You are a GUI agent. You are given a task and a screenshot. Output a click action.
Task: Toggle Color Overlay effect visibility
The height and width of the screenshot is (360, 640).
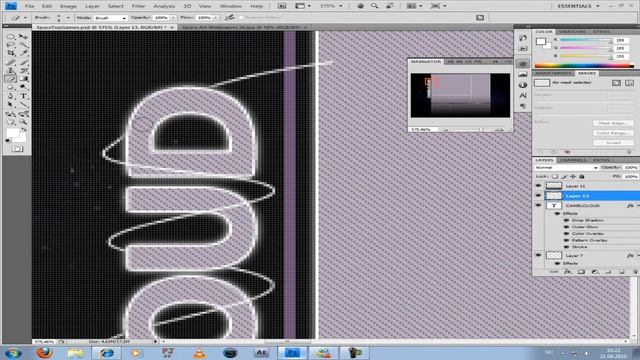[x=566, y=233]
